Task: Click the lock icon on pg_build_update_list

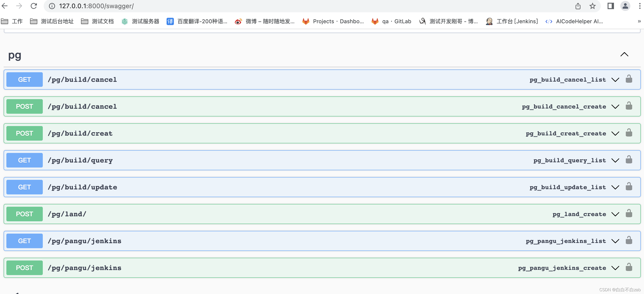Action: [x=629, y=186]
